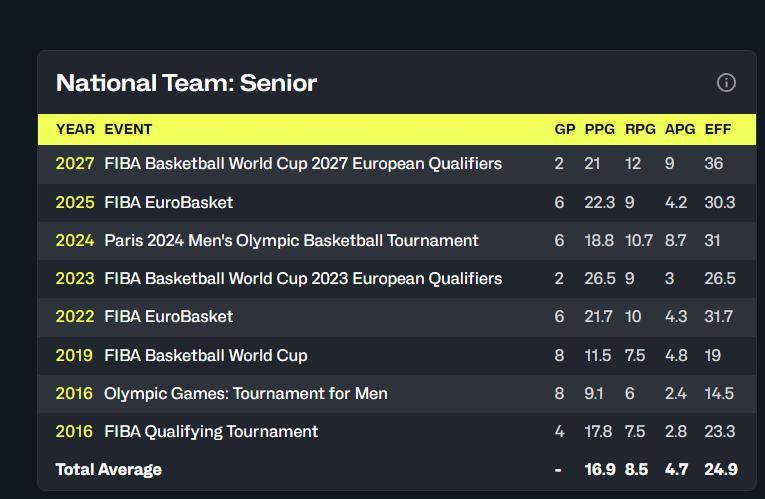This screenshot has width=765, height=499.
Task: Click the EVENT column header
Action: click(x=128, y=129)
